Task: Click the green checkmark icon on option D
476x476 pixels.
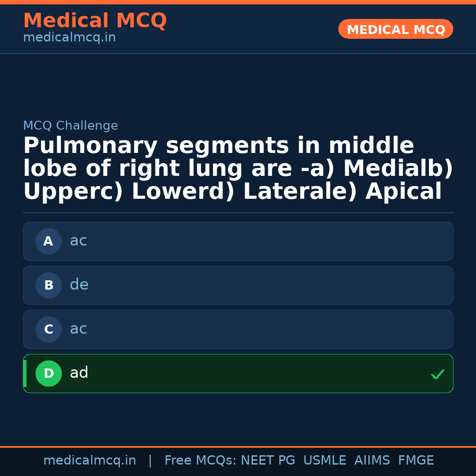Action: (438, 374)
